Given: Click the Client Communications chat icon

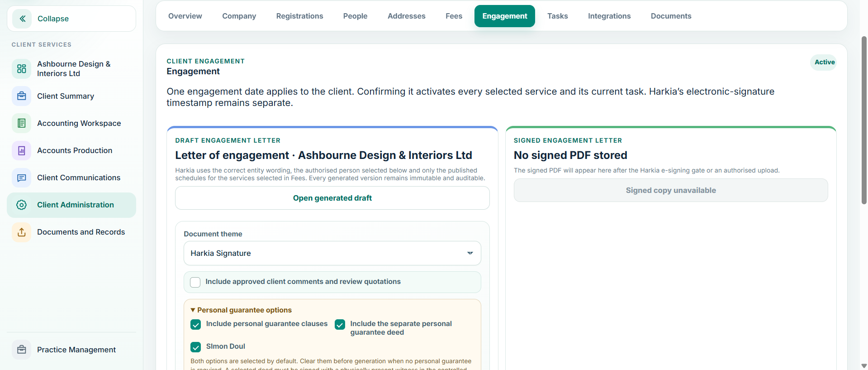Looking at the screenshot, I should coord(21,178).
